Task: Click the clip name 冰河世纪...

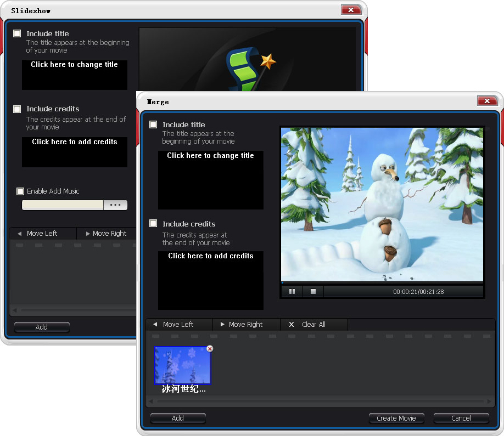Action: (x=183, y=389)
